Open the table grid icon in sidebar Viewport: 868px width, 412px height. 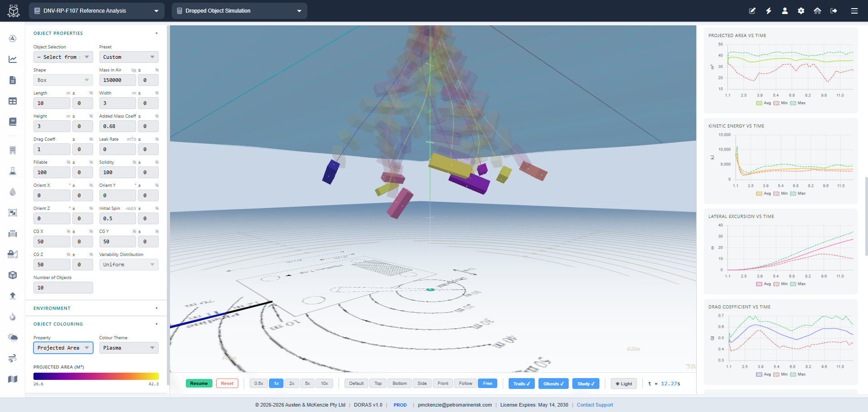pyautogui.click(x=13, y=101)
